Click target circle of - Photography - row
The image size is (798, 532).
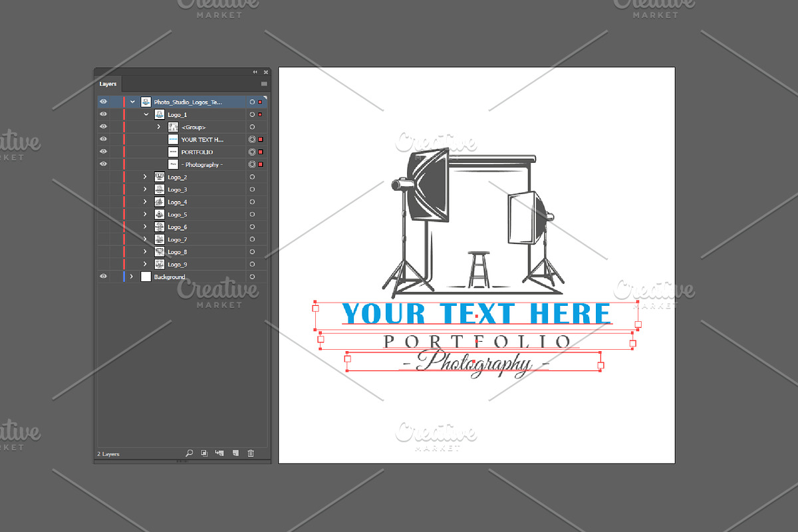coord(252,164)
